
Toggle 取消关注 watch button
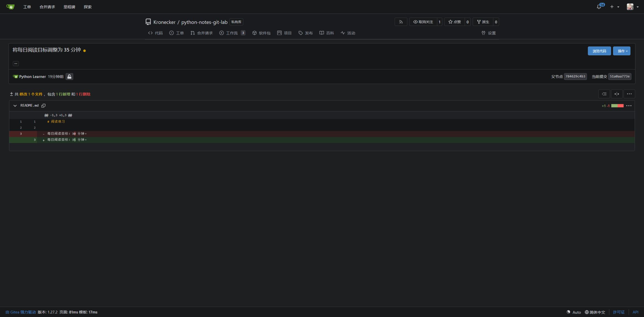coord(423,22)
